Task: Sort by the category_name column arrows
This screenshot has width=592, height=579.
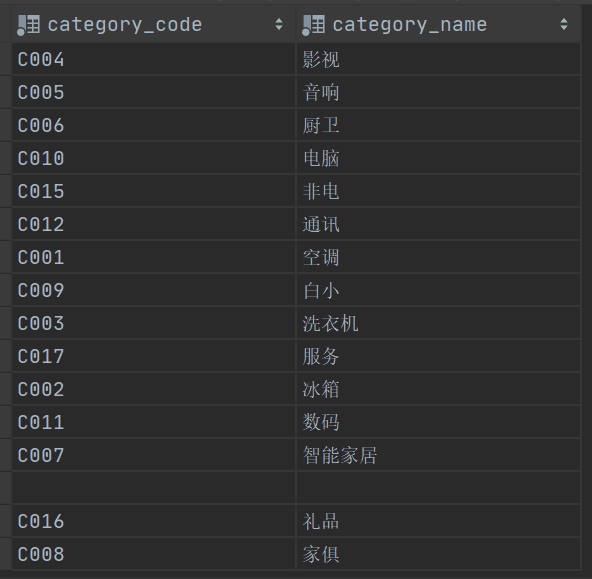Action: (564, 25)
